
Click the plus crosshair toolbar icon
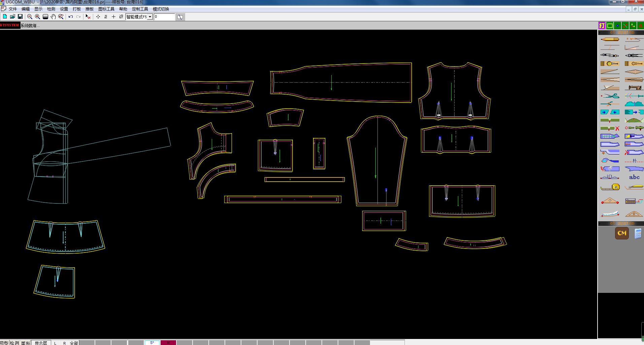coord(113,16)
